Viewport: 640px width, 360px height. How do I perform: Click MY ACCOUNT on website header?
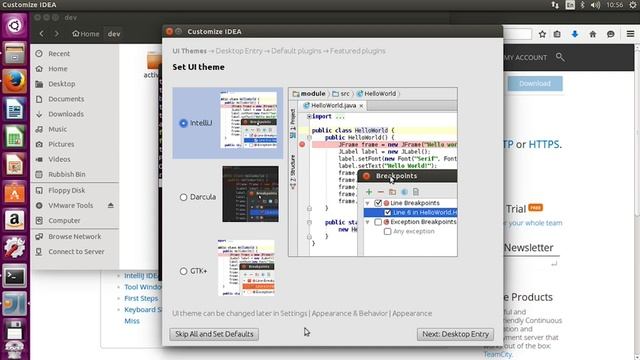click(x=525, y=58)
